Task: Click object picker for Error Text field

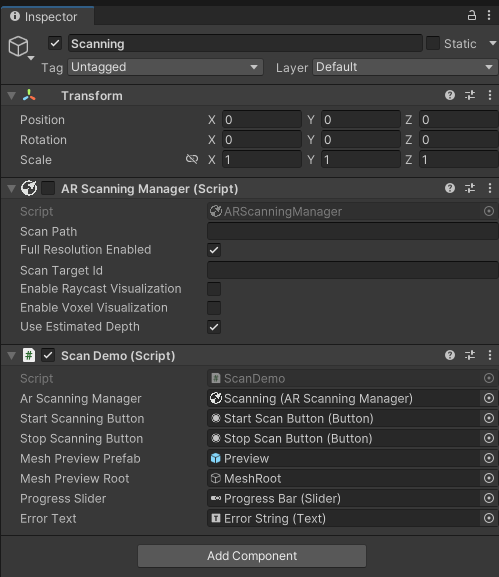Action: coord(489,518)
